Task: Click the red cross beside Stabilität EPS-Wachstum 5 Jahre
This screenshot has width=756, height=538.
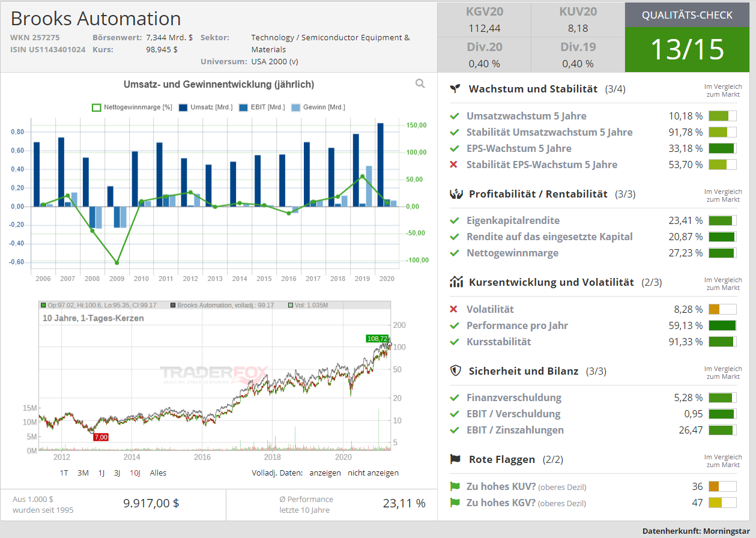Action: click(454, 165)
